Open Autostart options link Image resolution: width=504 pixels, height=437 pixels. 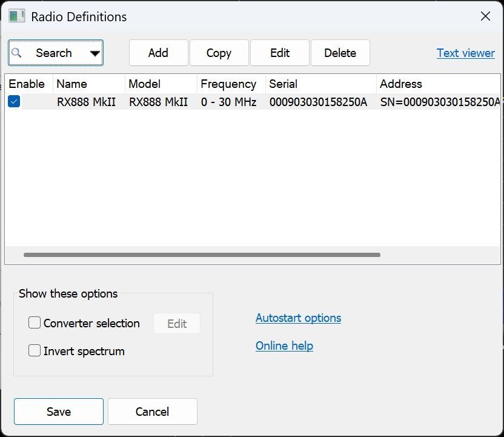coord(298,318)
